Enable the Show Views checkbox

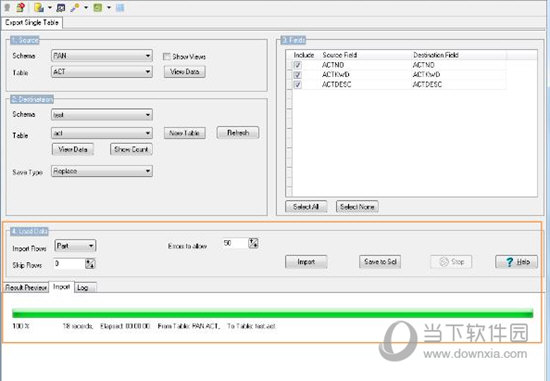(x=167, y=56)
